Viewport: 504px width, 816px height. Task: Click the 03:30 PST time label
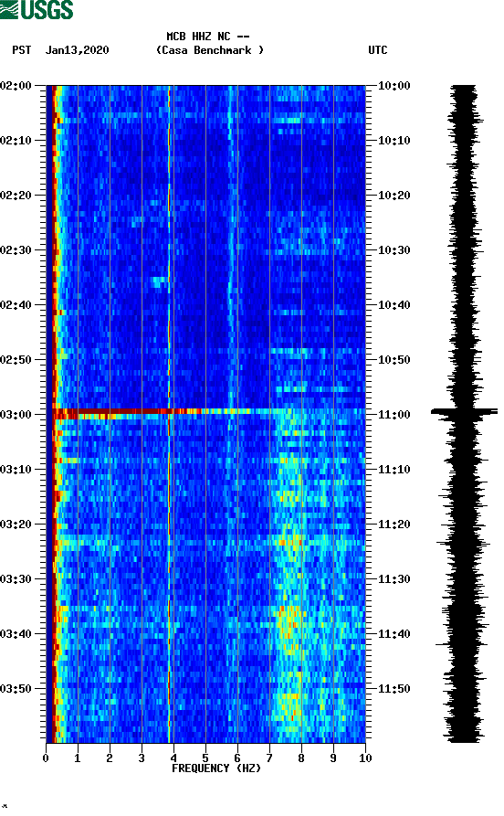[16, 579]
